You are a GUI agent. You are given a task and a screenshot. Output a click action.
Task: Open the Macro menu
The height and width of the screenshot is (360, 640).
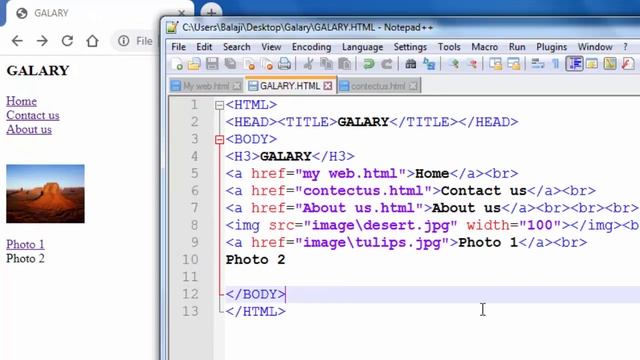[484, 47]
